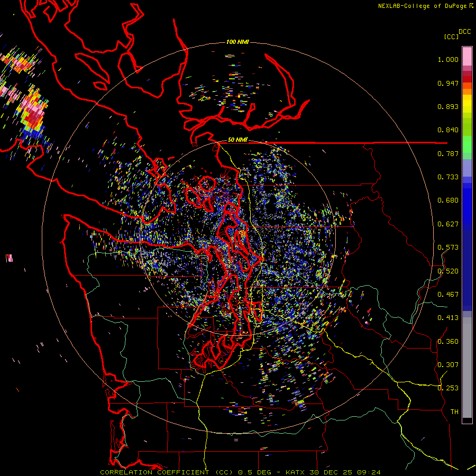Click the 100 NMI range ring label
Image resolution: width=476 pixels, height=476 pixels.
coord(237,42)
